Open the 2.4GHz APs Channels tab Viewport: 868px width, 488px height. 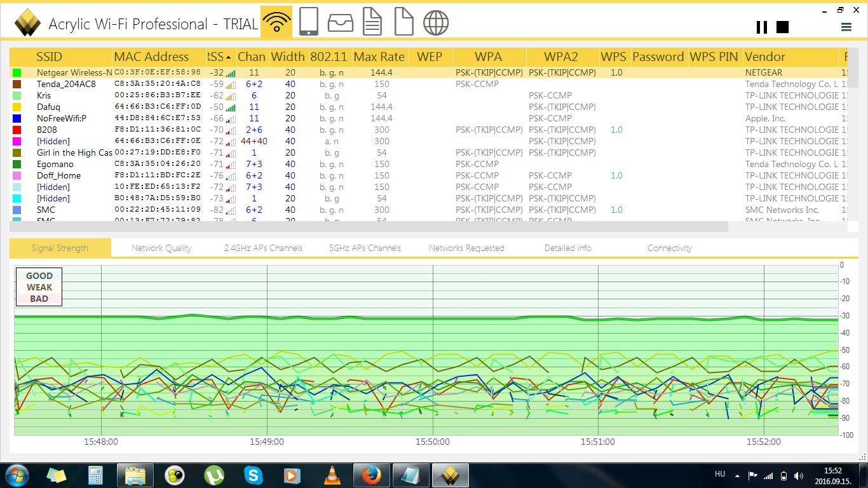click(x=263, y=248)
